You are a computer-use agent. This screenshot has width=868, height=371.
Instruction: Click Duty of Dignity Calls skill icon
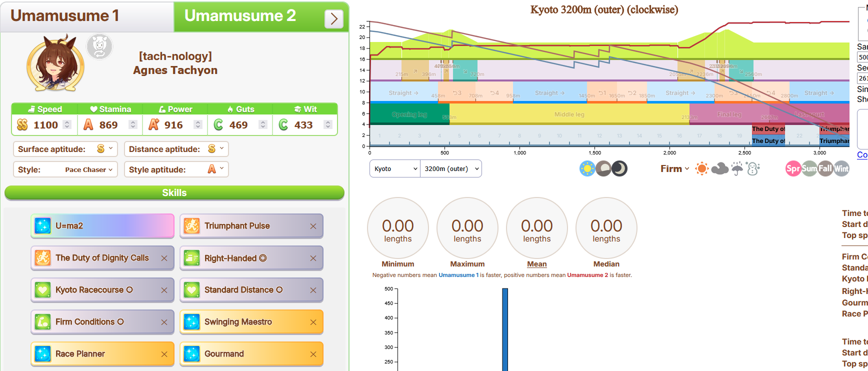tap(42, 258)
